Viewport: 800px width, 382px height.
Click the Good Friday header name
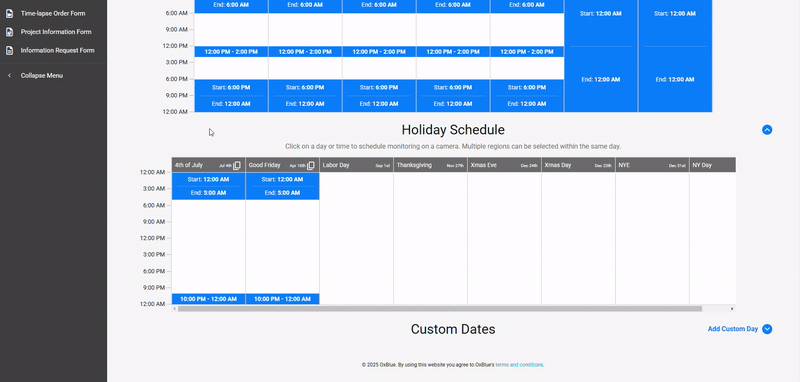pyautogui.click(x=264, y=165)
